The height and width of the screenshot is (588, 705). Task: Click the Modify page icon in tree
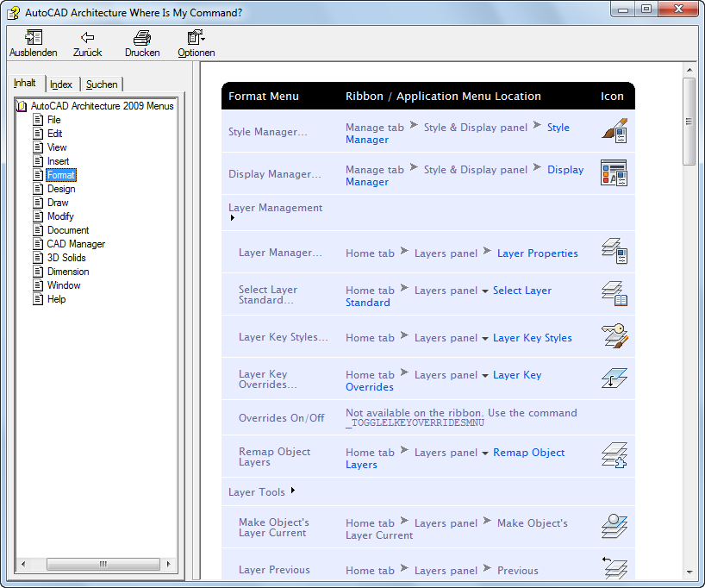[38, 216]
